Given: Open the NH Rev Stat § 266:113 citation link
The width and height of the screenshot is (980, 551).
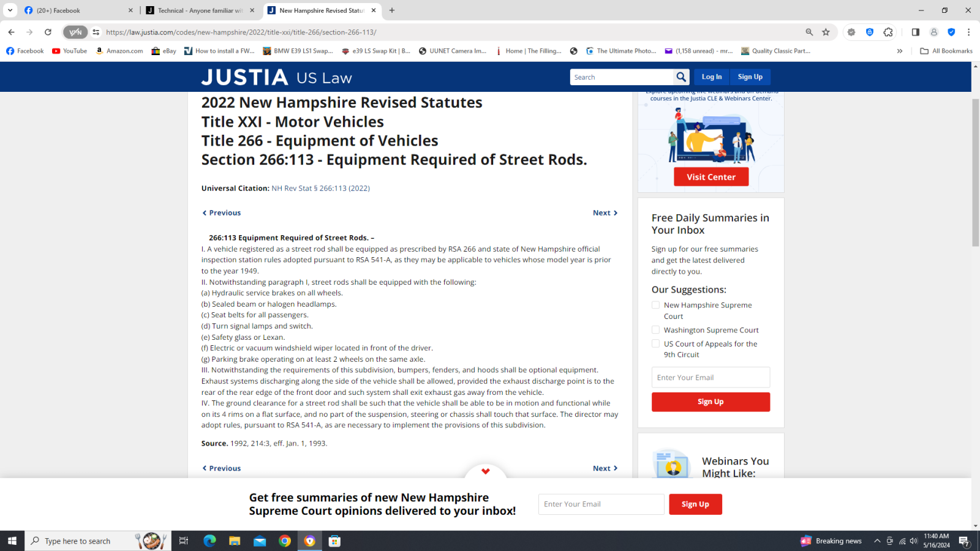Looking at the screenshot, I should pyautogui.click(x=320, y=189).
